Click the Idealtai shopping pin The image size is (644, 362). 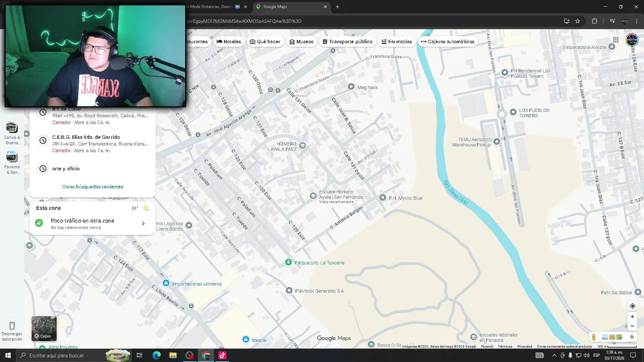[246, 339]
